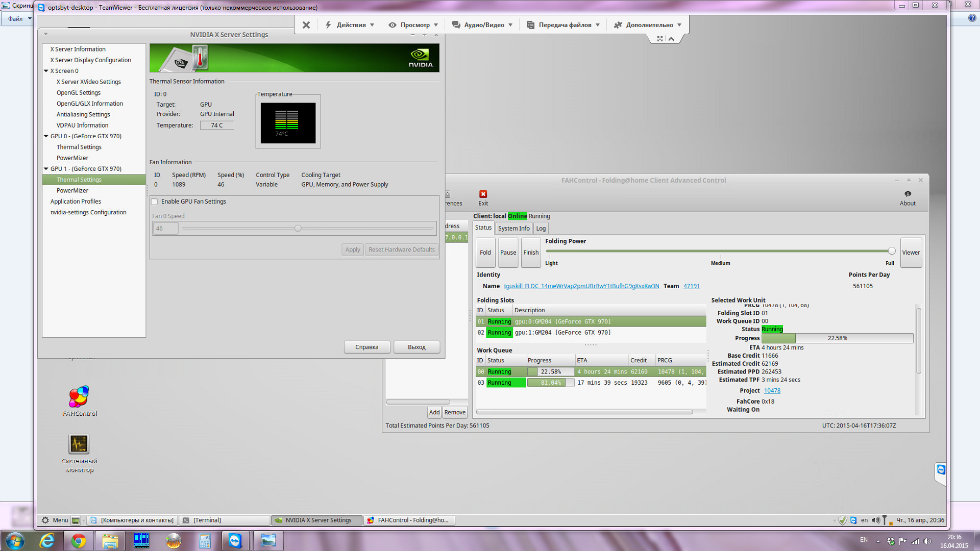Image resolution: width=980 pixels, height=551 pixels.
Task: Open project 10478 link
Action: [x=772, y=391]
